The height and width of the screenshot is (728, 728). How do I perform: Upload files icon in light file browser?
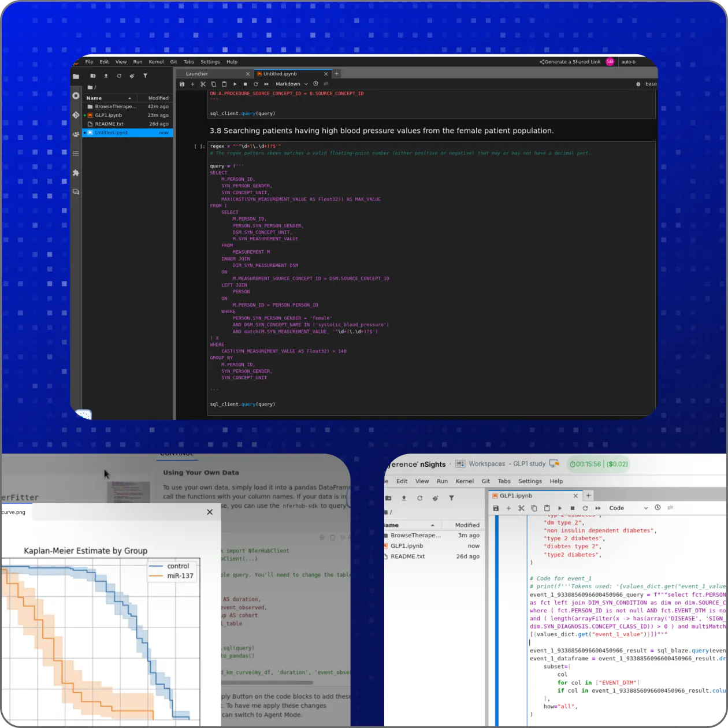[x=404, y=498]
